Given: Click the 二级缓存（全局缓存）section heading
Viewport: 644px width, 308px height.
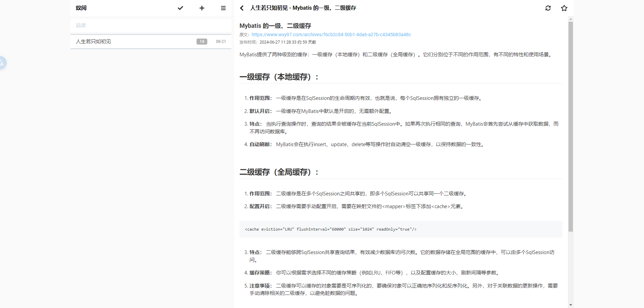Looking at the screenshot, I should coord(279,172).
